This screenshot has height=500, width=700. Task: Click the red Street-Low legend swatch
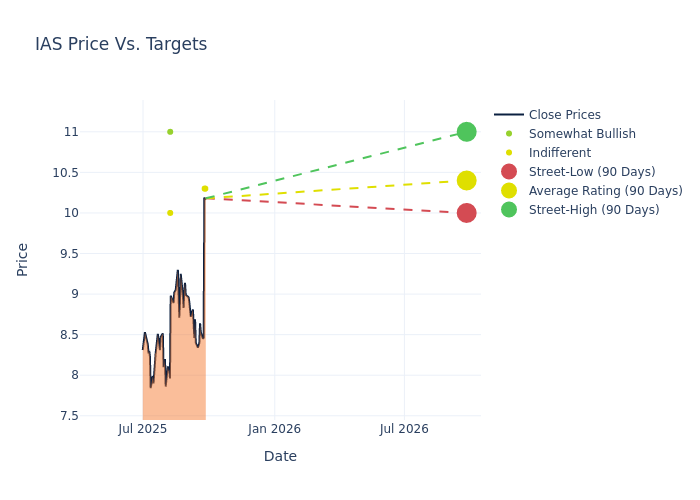pyautogui.click(x=509, y=172)
